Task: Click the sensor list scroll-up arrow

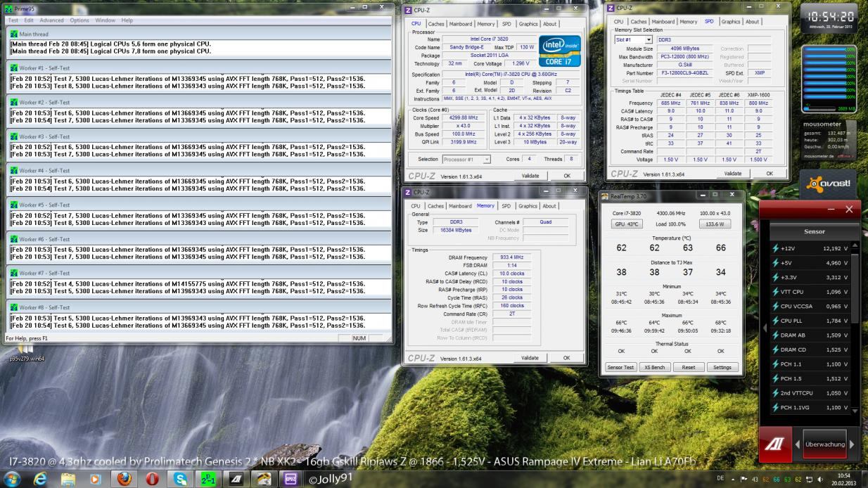Action: (855, 245)
